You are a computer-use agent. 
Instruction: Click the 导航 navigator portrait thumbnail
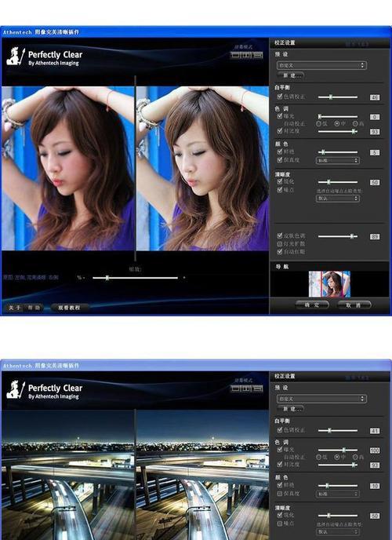tap(329, 284)
